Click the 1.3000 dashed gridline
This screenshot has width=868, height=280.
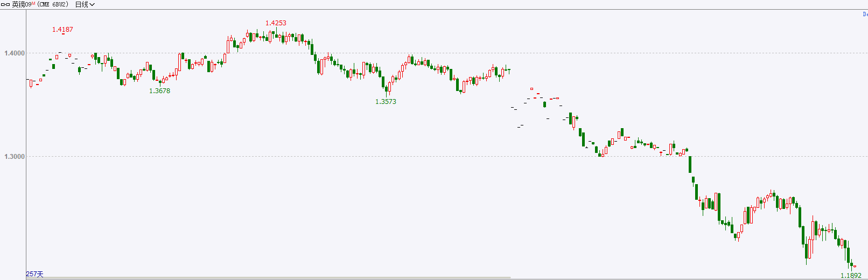[447, 157]
